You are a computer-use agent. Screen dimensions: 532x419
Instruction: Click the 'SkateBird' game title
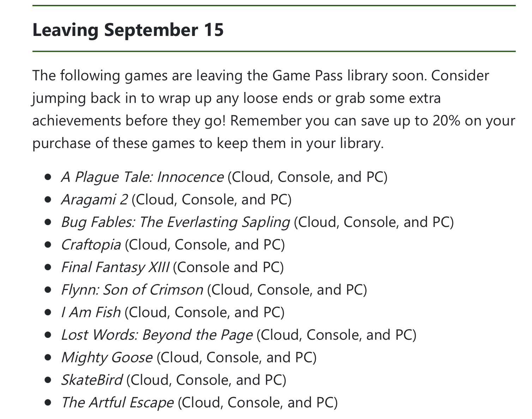pyautogui.click(x=92, y=380)
